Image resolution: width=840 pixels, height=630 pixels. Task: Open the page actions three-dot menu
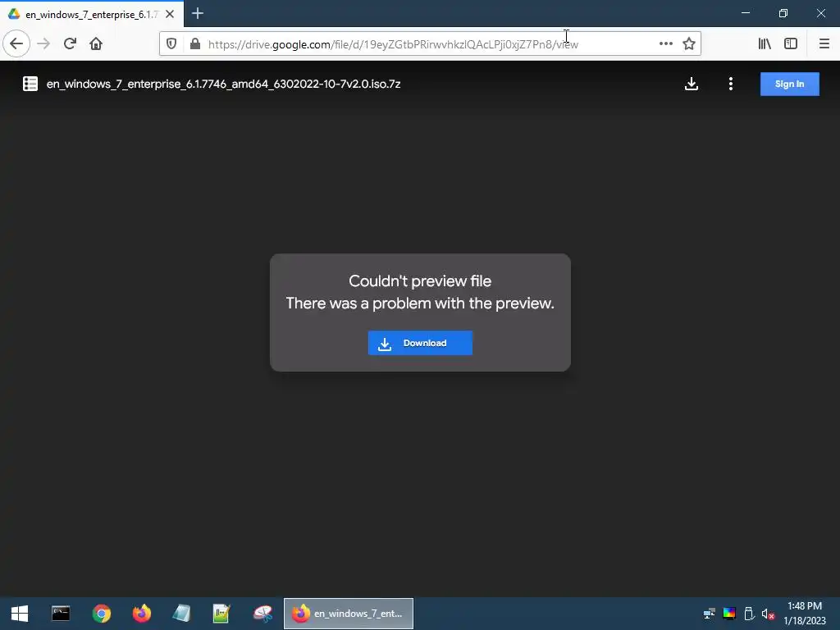[666, 43]
